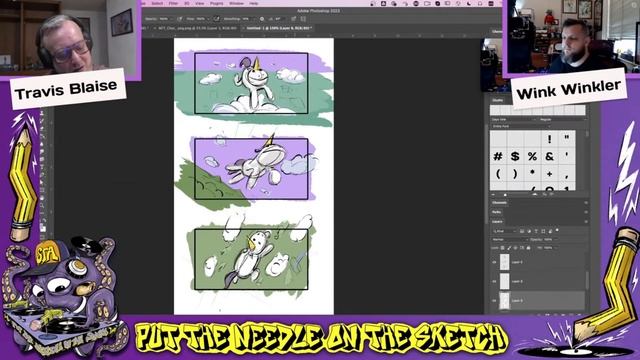Open the Help menu
Screen dimensions: 640x360
point(254,3)
